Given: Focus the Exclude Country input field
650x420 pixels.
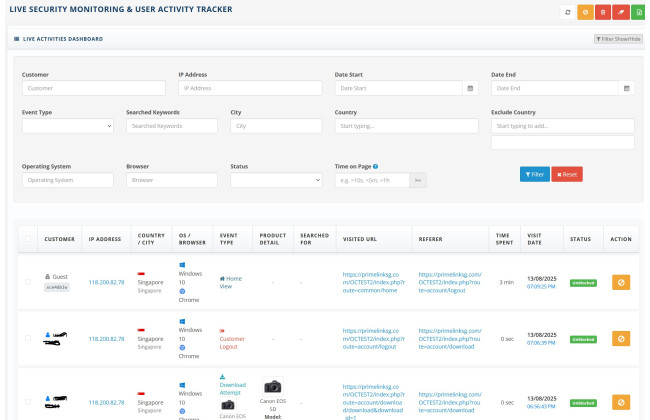Looking at the screenshot, I should tap(563, 126).
